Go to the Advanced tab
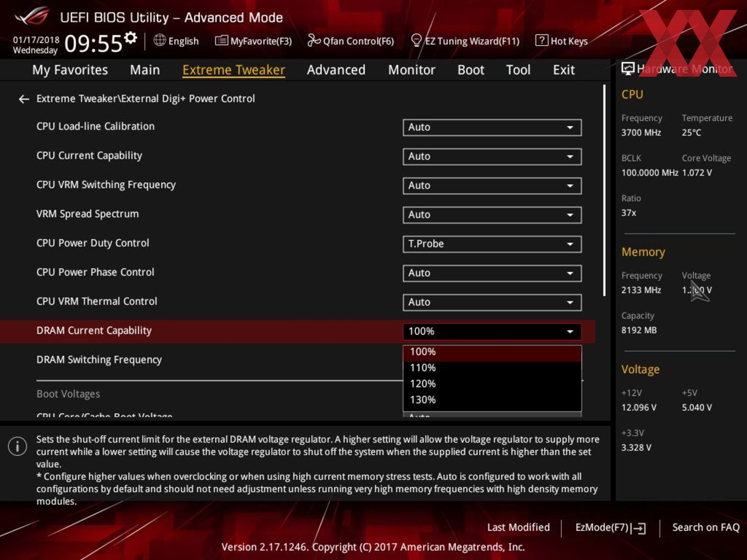 point(336,70)
